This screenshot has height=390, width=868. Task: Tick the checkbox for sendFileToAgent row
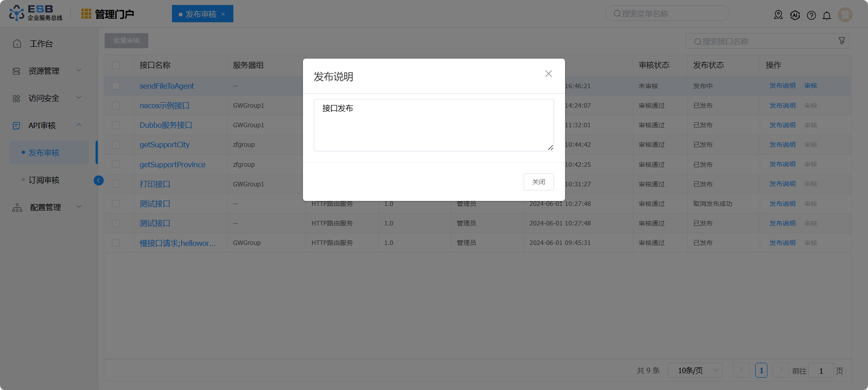coord(116,86)
